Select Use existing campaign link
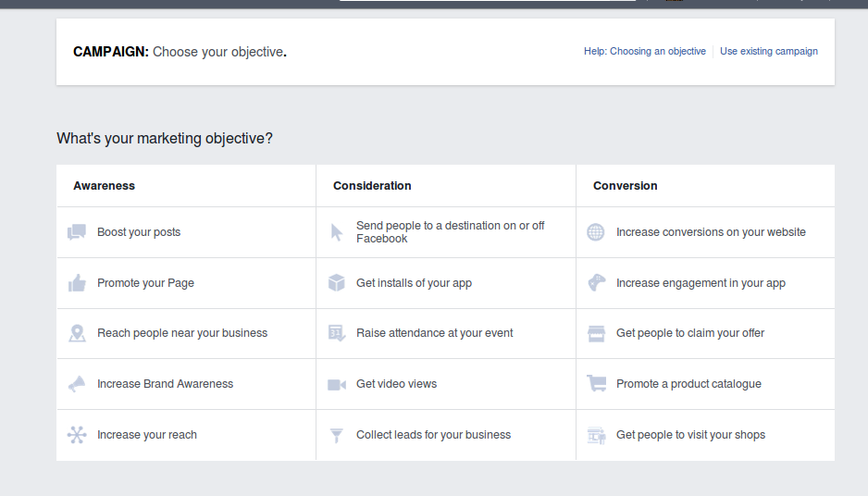 pyautogui.click(x=768, y=52)
